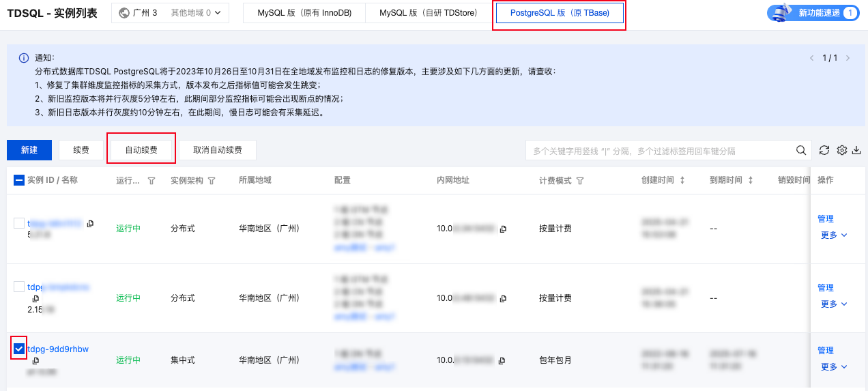Screen dimensions: 868x391
Task: Click the refresh list icon
Action: point(824,150)
